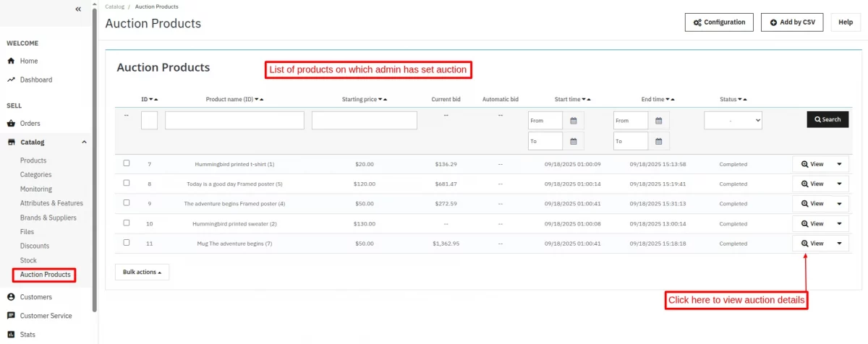Open Products in the Catalog submenu

pos(33,160)
